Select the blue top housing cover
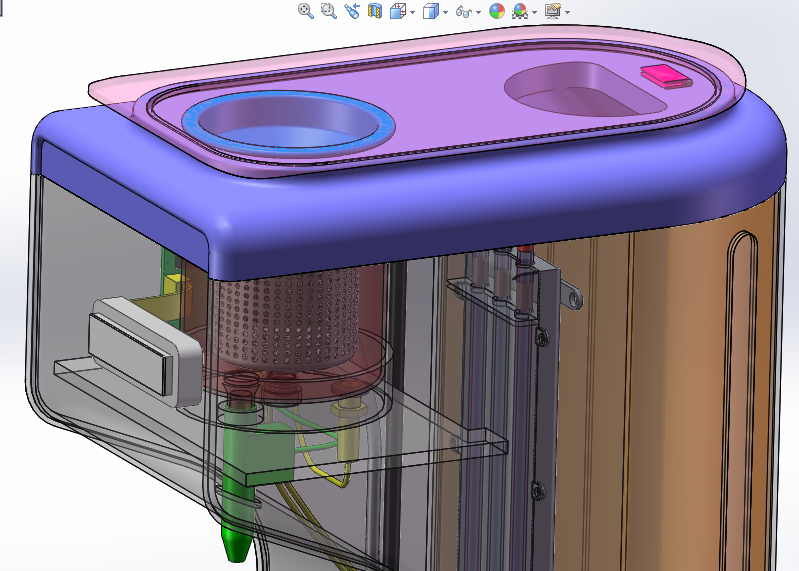The height and width of the screenshot is (571, 799). click(408, 204)
